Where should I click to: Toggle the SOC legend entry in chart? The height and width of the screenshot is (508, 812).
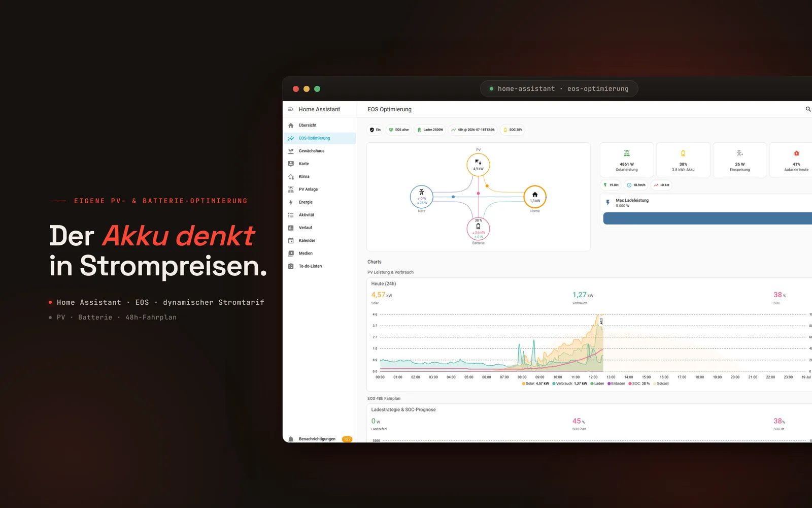pos(639,384)
